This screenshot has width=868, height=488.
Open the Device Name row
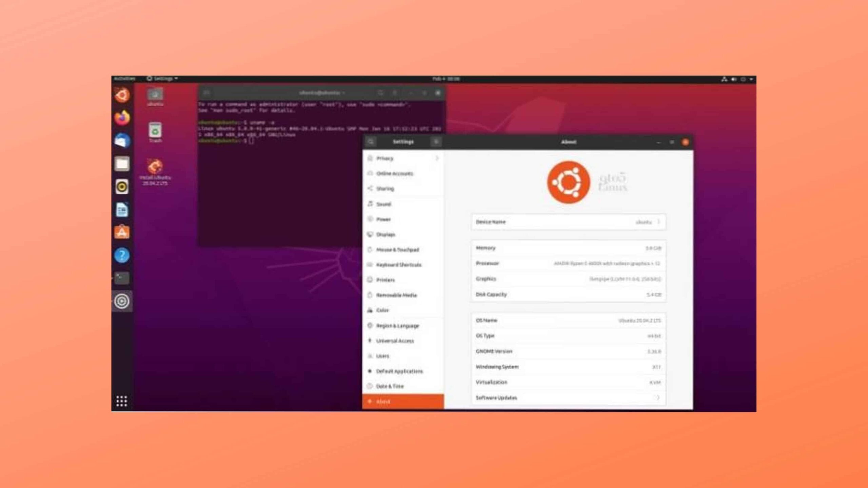(x=569, y=222)
